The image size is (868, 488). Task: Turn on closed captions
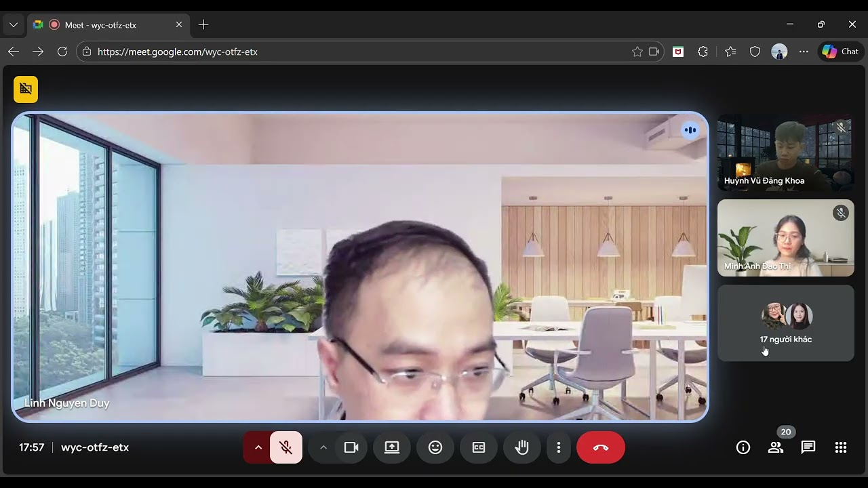tap(479, 447)
